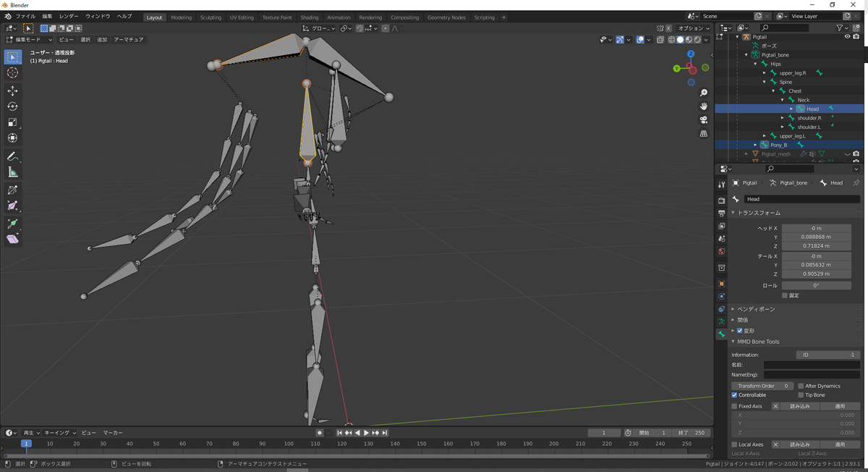Click the pan view hand icon
Image resolution: width=868 pixels, height=472 pixels.
click(704, 106)
